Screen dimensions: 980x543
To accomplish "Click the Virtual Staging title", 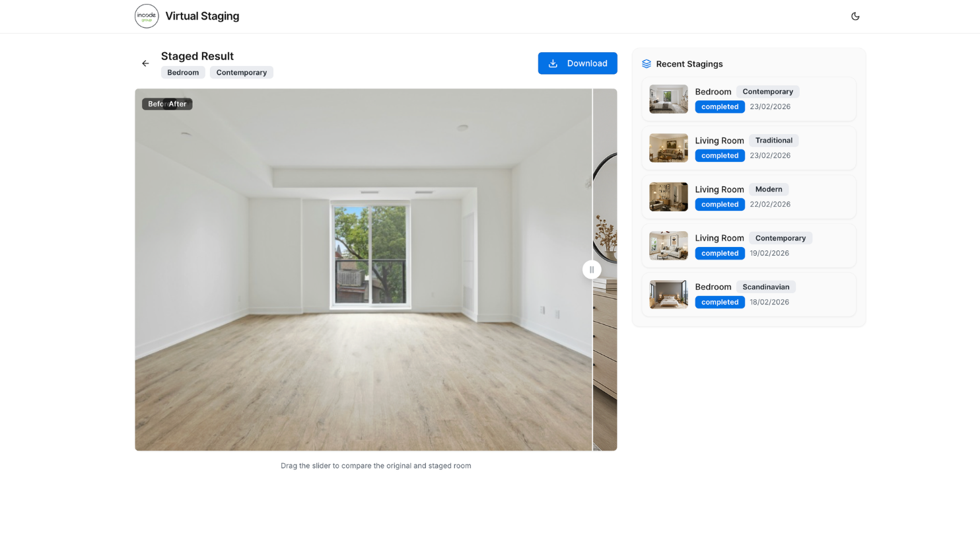I will [202, 16].
